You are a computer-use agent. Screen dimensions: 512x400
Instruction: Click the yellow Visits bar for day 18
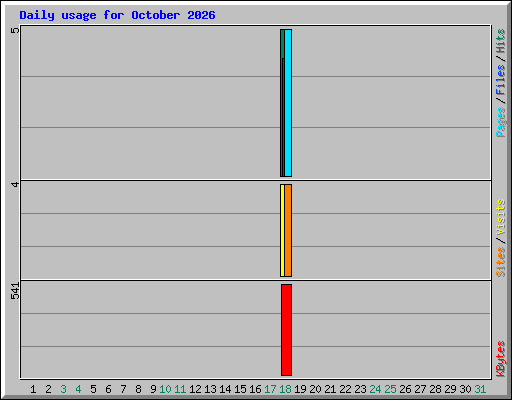click(x=282, y=230)
